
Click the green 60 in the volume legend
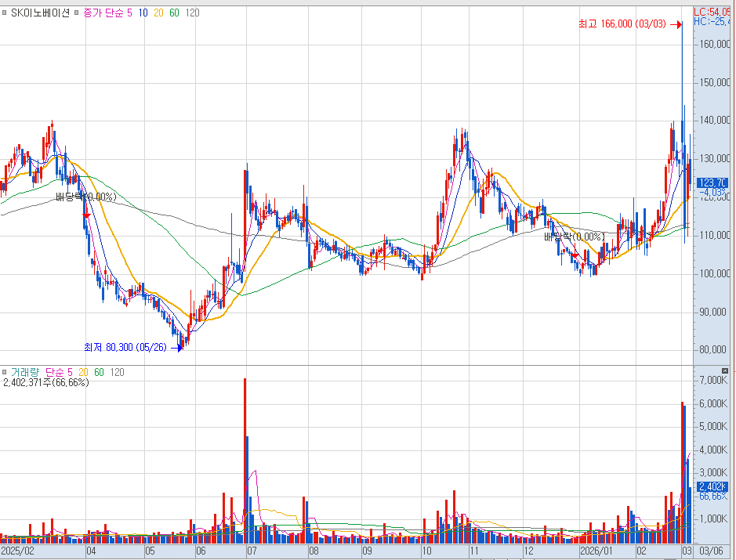pos(99,372)
